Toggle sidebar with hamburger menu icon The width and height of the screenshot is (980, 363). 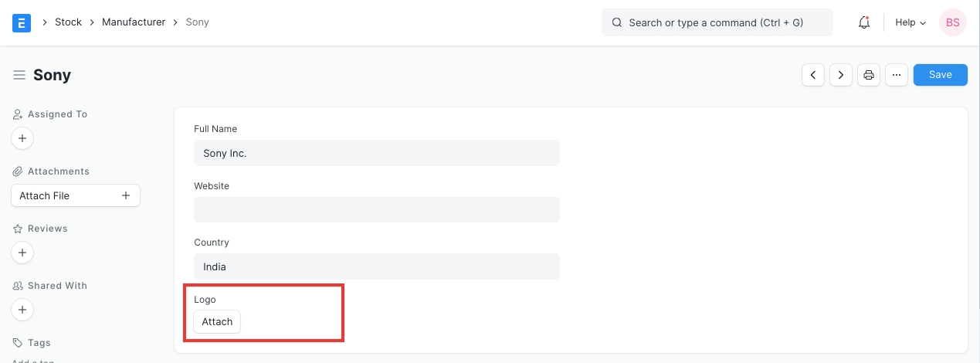point(19,75)
